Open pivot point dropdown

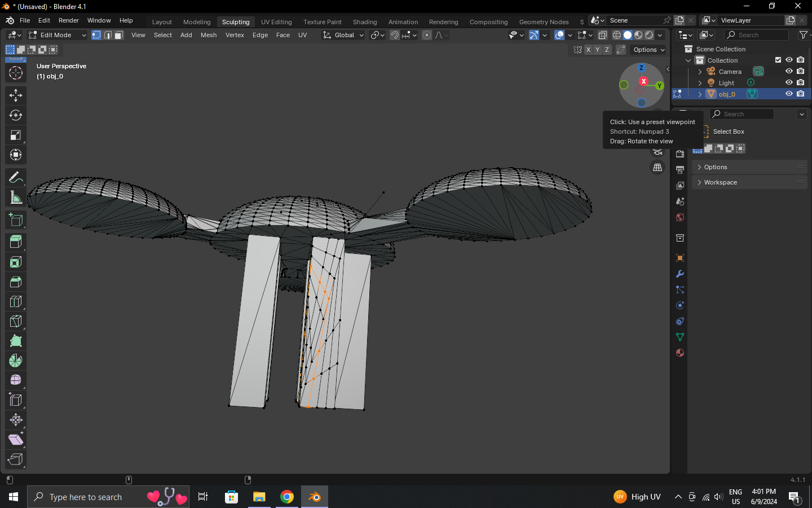click(377, 35)
